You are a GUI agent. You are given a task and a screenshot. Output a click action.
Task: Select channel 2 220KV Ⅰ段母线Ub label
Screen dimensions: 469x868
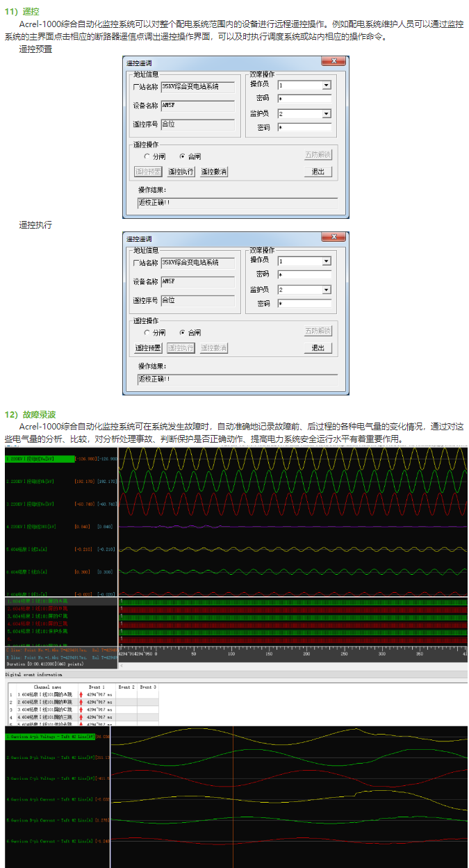point(30,481)
